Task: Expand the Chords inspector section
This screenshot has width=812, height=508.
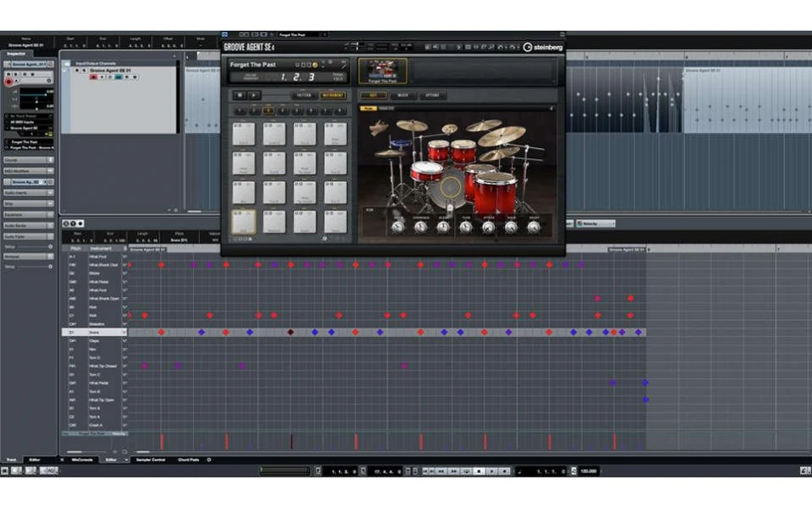Action: [29, 160]
